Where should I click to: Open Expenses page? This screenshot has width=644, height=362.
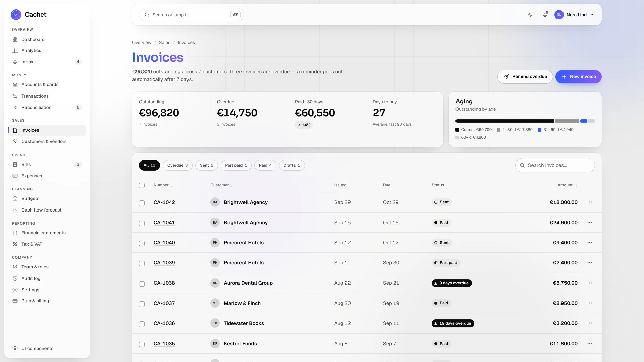pos(47,176)
